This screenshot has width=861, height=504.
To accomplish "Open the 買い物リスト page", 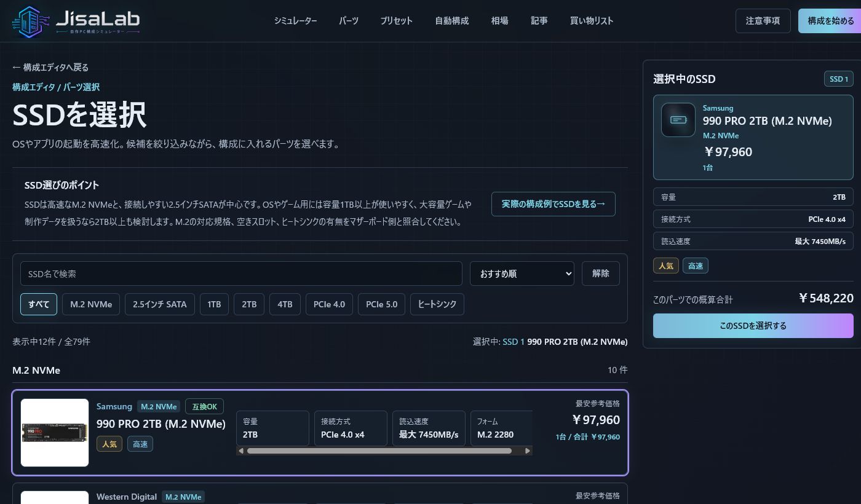I will point(592,21).
